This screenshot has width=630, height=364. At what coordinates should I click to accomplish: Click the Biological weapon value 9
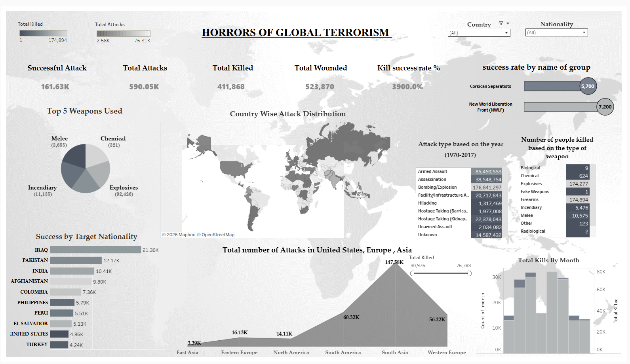pyautogui.click(x=578, y=168)
